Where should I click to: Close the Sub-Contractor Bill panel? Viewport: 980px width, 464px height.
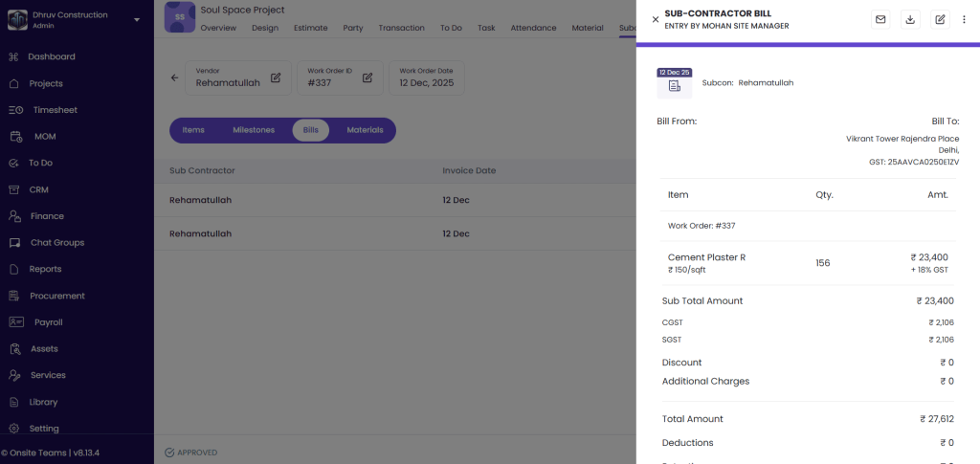tap(655, 19)
